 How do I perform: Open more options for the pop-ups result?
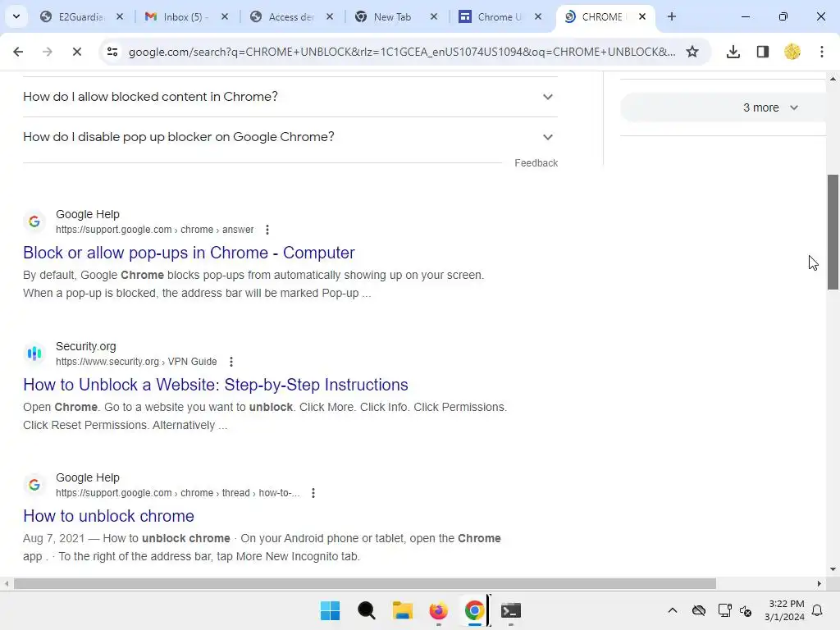[x=267, y=230]
